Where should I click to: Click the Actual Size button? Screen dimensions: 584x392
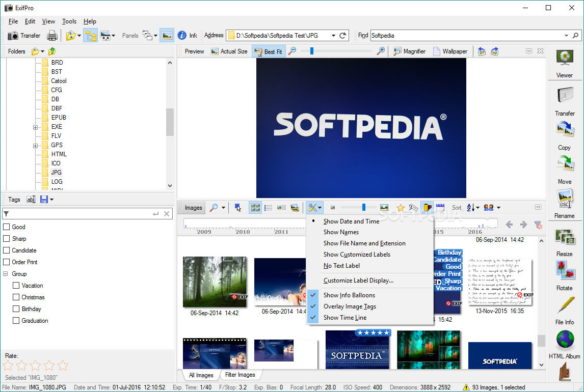coord(229,51)
